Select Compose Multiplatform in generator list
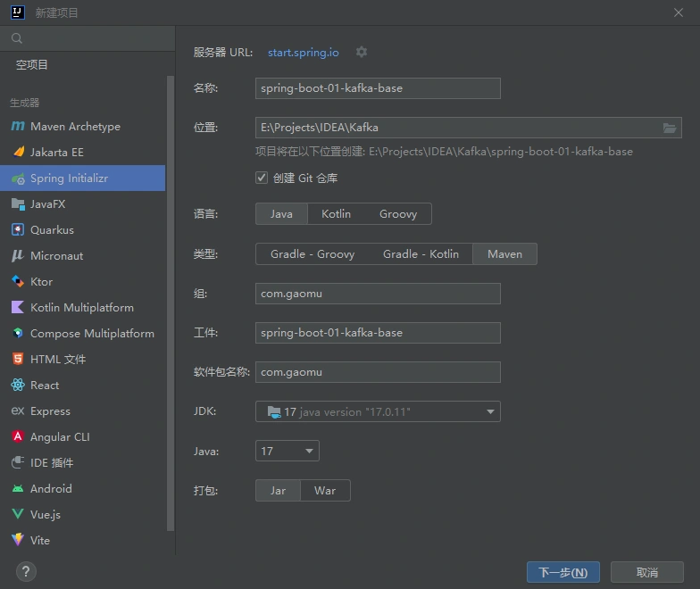Screen dimensions: 700x589 [x=92, y=334]
